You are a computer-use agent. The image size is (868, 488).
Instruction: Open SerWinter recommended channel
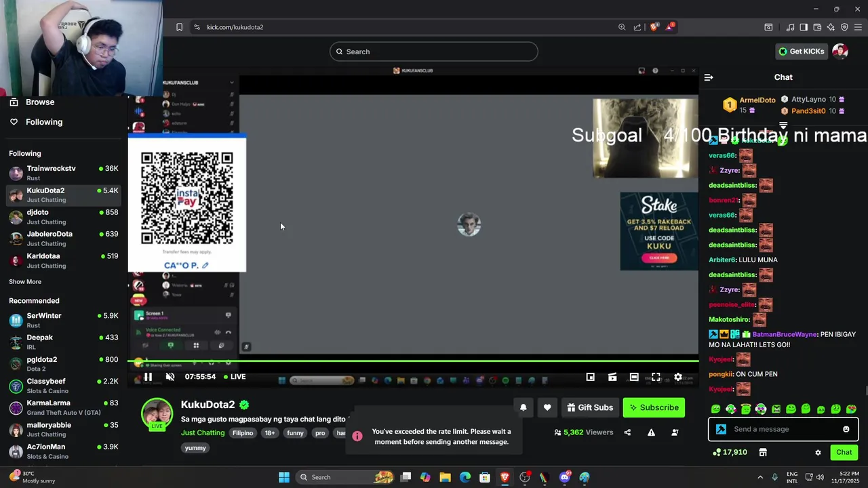(64, 320)
